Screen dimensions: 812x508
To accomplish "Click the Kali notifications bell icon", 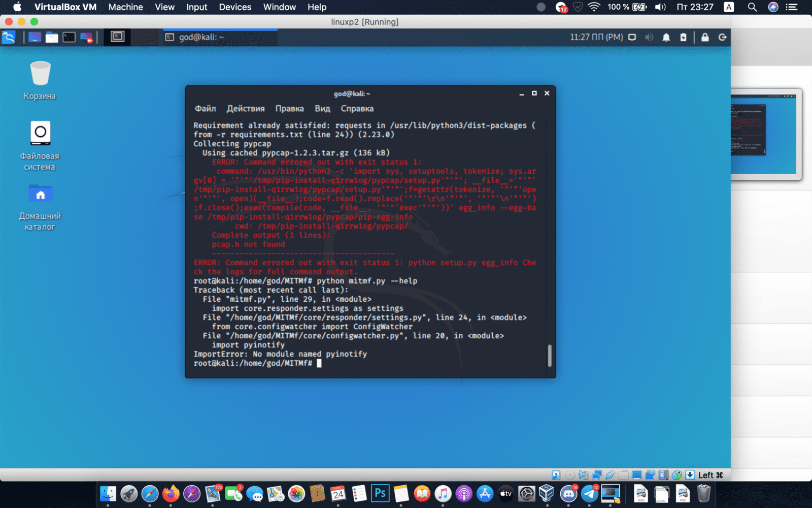I will [666, 37].
